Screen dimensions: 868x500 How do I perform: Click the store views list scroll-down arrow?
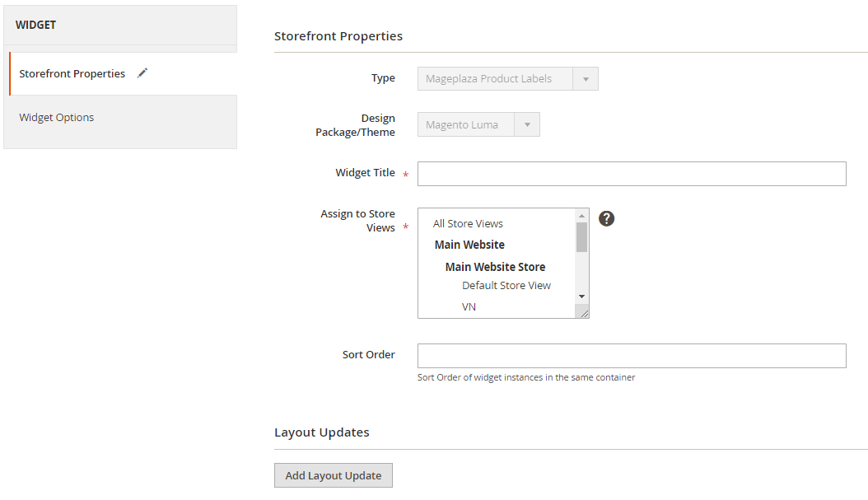point(581,297)
